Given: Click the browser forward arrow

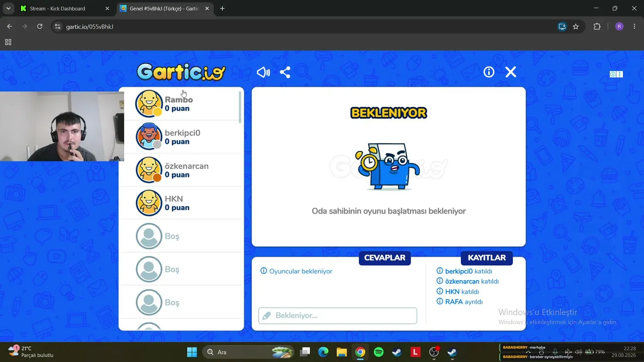Looking at the screenshot, I should tap(25, 27).
